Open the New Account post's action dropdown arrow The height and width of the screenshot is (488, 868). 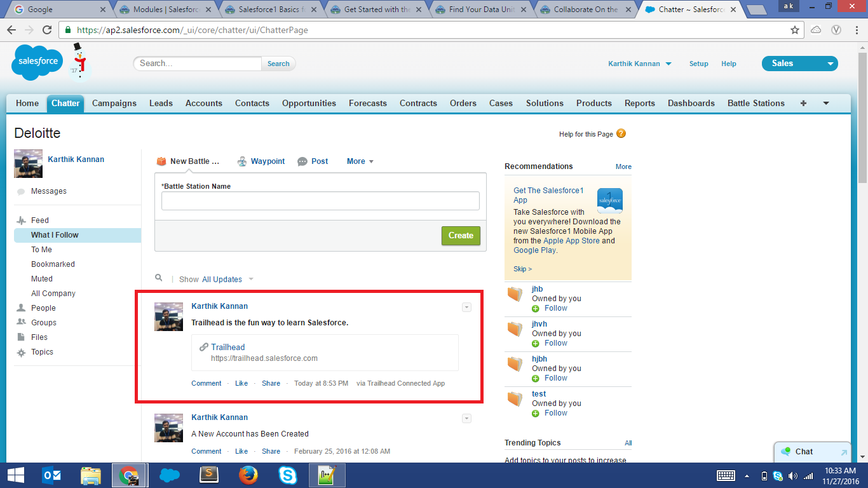(x=466, y=419)
